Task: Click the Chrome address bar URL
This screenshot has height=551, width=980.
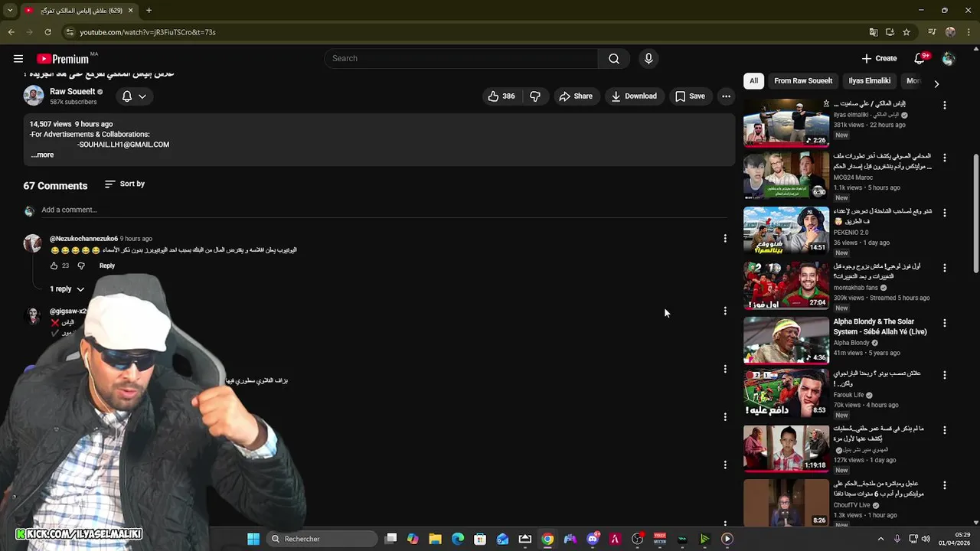Action: coord(148,32)
